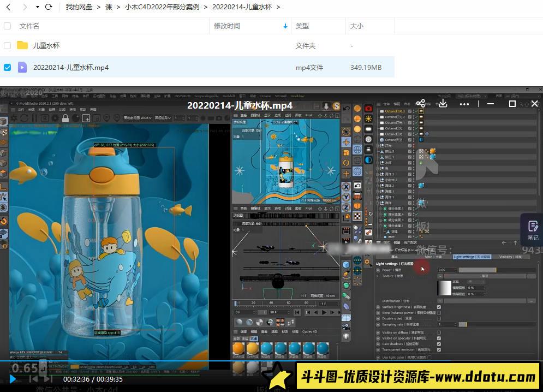Screen dimensions: 543x392
Task: Open 20220214-儿童水杯.mp4 file name
Action: click(71, 67)
